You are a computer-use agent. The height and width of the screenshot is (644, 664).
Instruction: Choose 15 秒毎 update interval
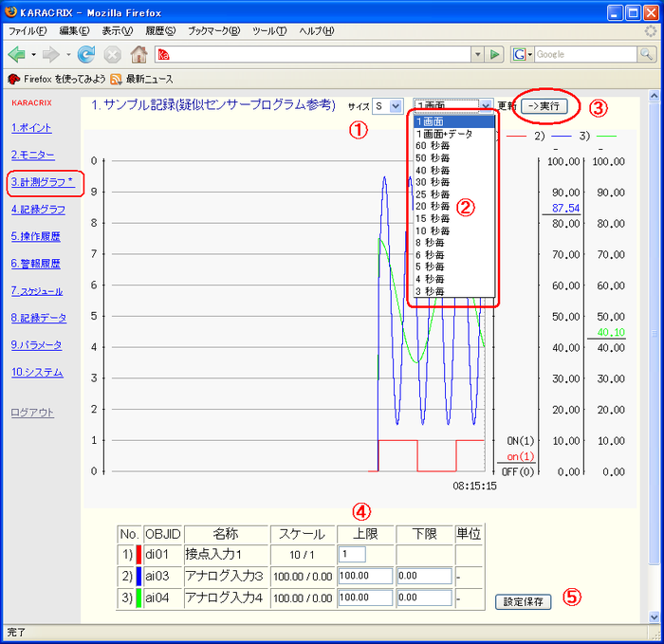(x=454, y=219)
